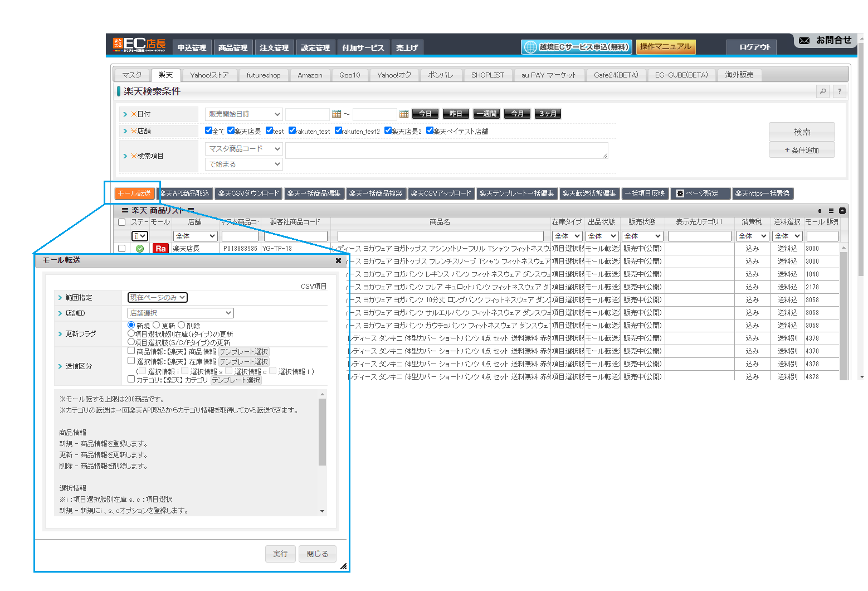868x591 pixels.
Task: Click the green status check icon in first row
Action: point(140,249)
